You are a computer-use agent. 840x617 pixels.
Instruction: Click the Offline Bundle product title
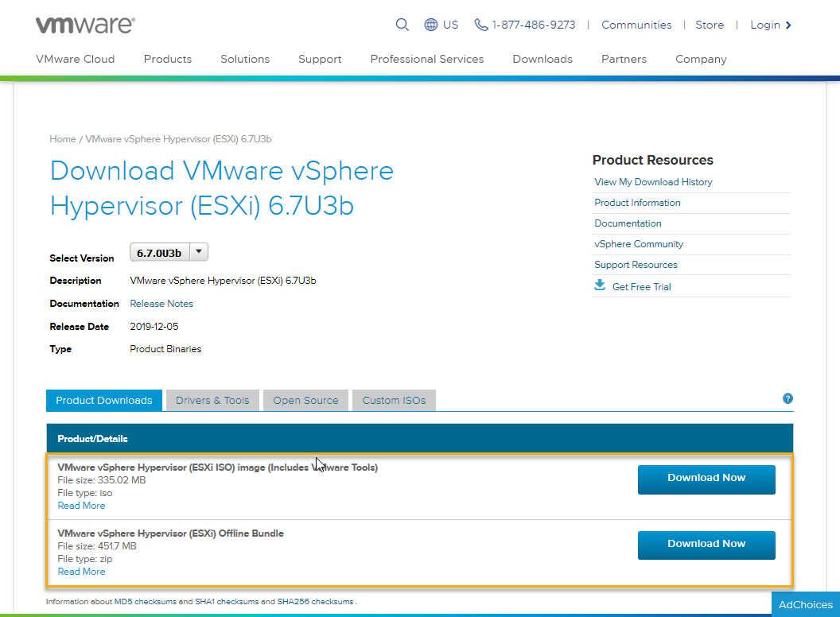[x=170, y=534]
